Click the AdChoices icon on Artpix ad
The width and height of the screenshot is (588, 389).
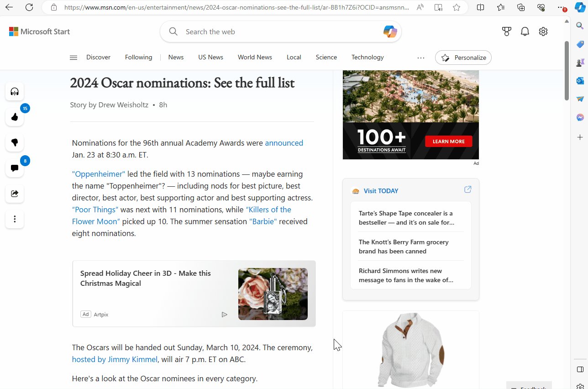(224, 315)
